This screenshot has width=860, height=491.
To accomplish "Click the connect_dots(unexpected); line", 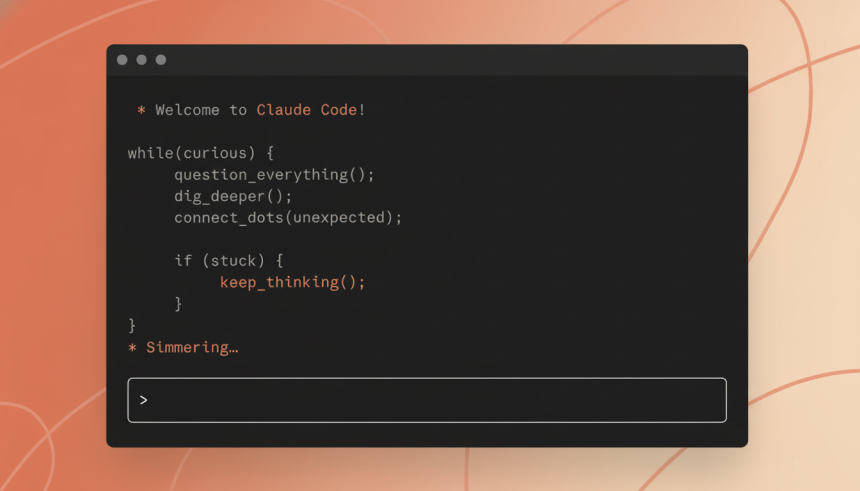I will click(x=288, y=218).
